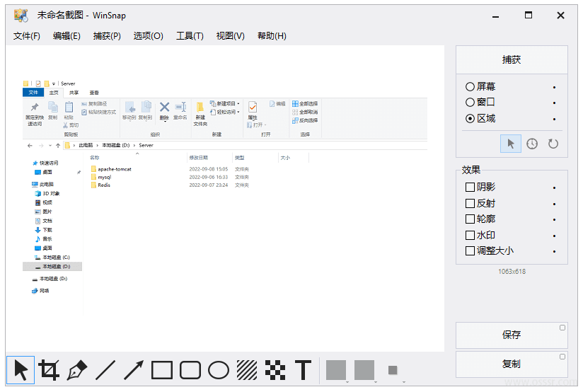Choose 区域 capture mode
The width and height of the screenshot is (583, 392).
tap(480, 119)
